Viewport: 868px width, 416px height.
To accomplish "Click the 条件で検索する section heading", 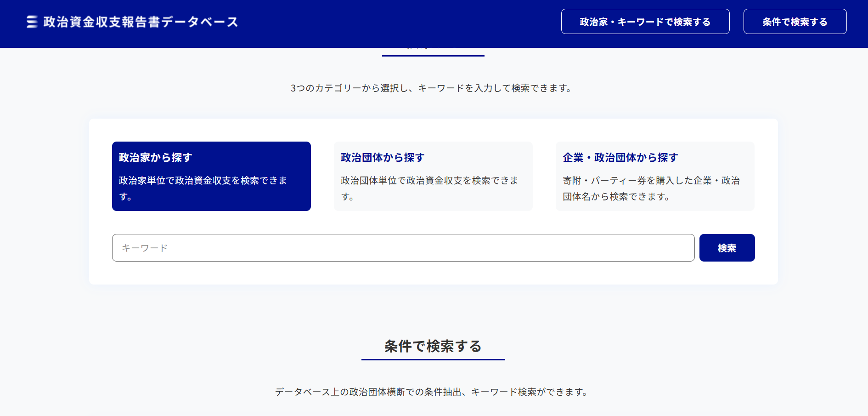I will tap(433, 346).
